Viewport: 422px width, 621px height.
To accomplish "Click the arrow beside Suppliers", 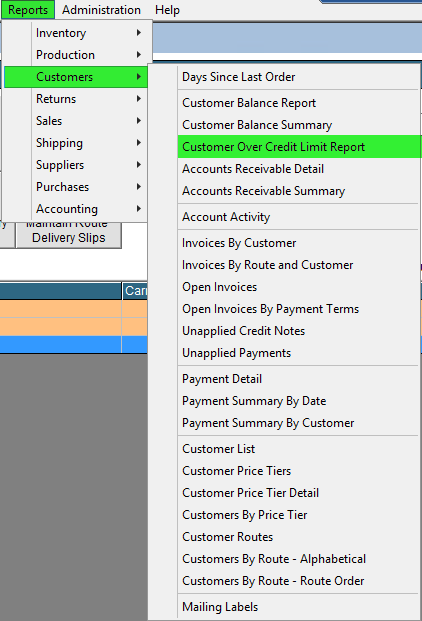I will pyautogui.click(x=139, y=164).
